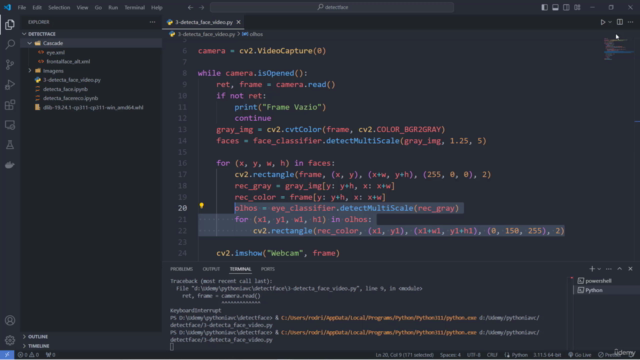
Task: Change indentation via Spaces: 4 status item
Action: point(450,355)
